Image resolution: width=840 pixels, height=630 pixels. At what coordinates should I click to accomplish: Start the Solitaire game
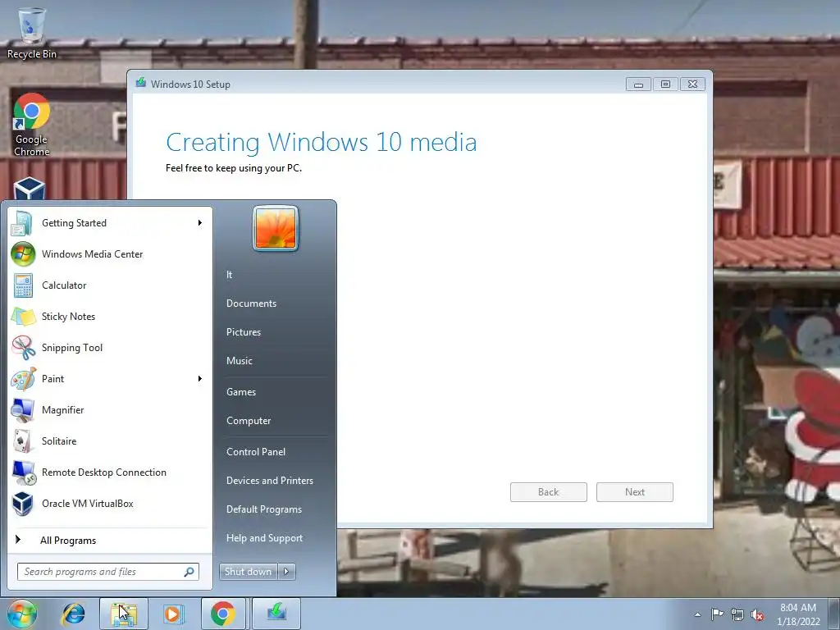pos(110,441)
